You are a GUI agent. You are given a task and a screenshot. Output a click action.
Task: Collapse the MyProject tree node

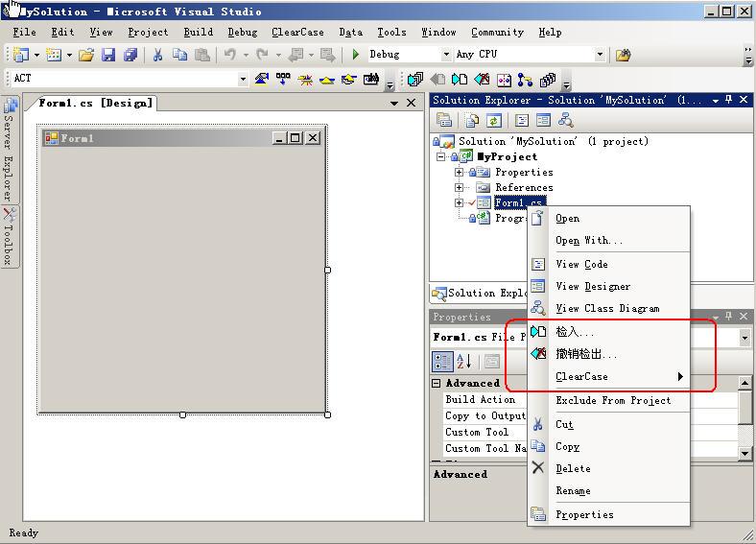(440, 156)
